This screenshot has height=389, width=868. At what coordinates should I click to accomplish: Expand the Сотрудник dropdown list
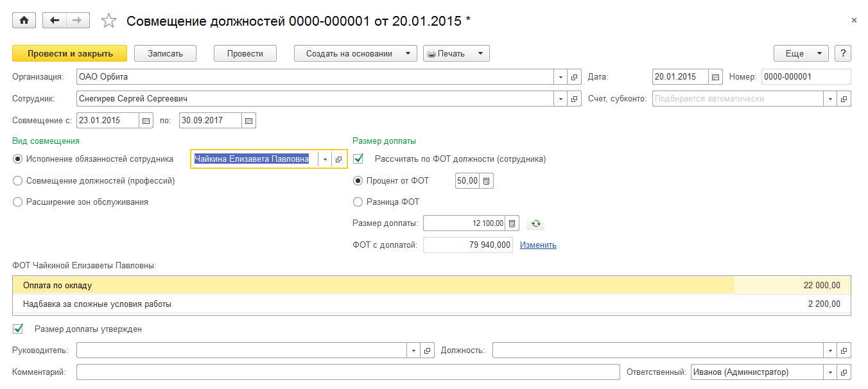560,99
